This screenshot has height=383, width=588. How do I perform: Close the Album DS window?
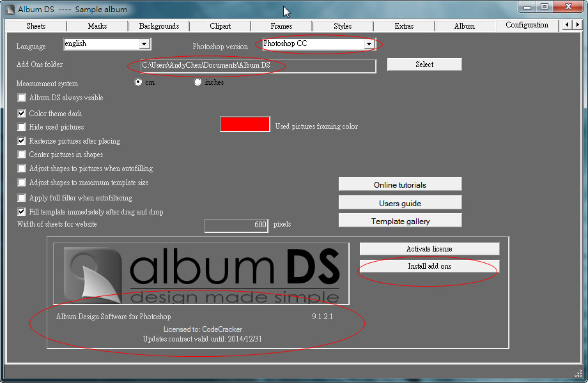568,7
